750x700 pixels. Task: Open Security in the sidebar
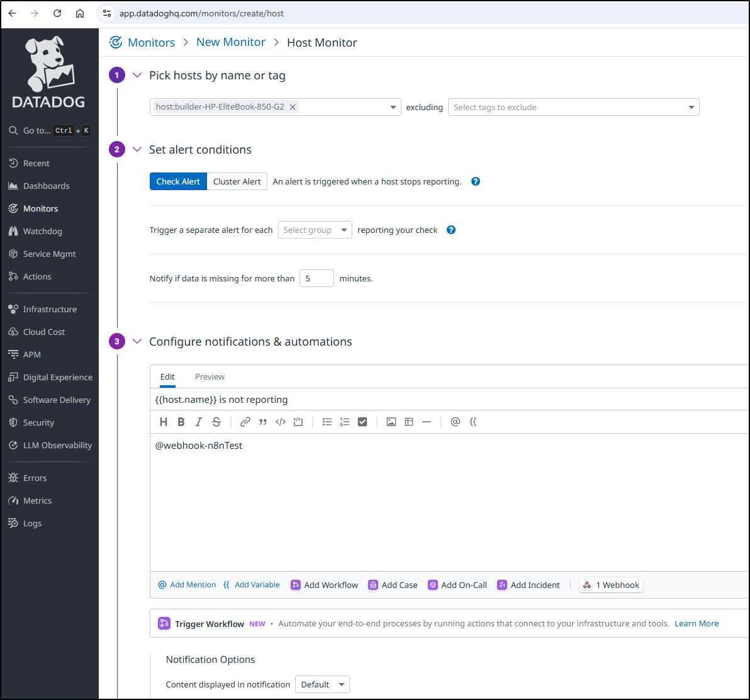click(x=38, y=422)
